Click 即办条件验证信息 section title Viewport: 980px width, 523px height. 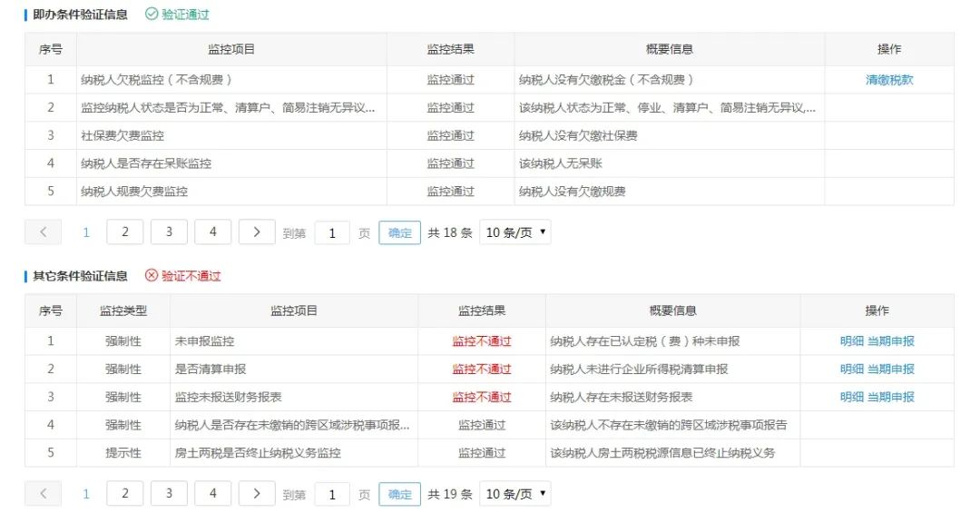[80, 15]
